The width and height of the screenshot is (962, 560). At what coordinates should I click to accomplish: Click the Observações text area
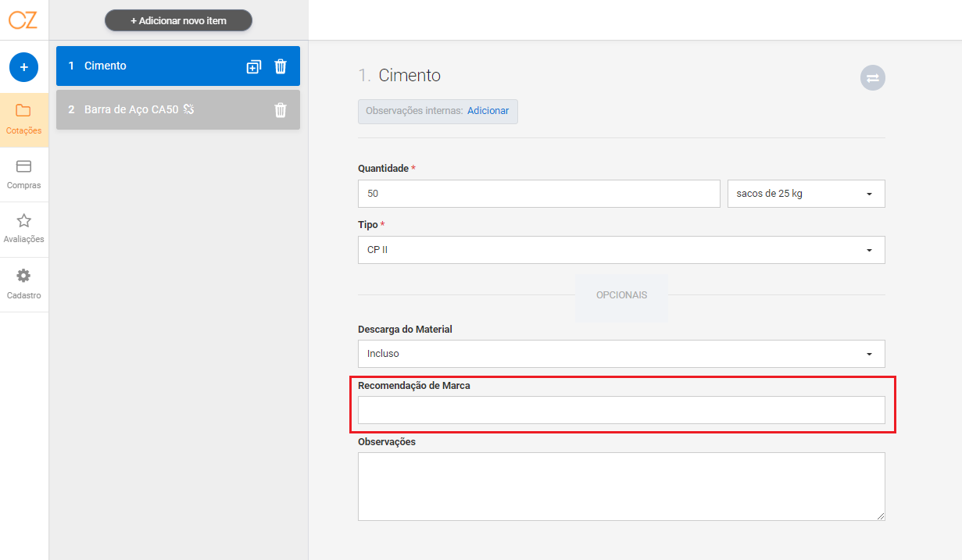pos(621,486)
